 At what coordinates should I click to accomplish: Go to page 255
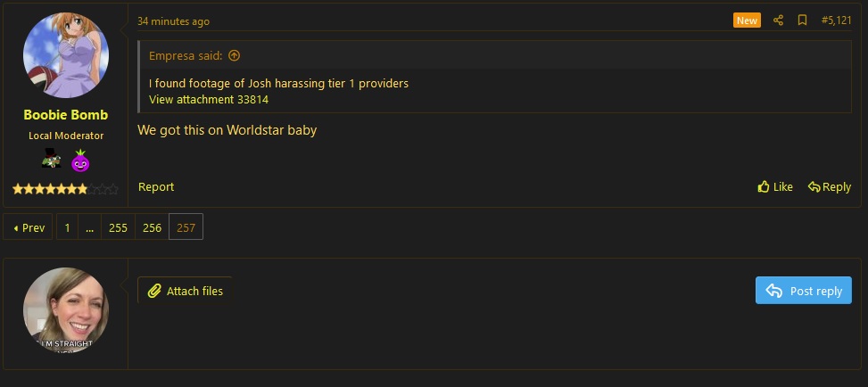(x=118, y=227)
